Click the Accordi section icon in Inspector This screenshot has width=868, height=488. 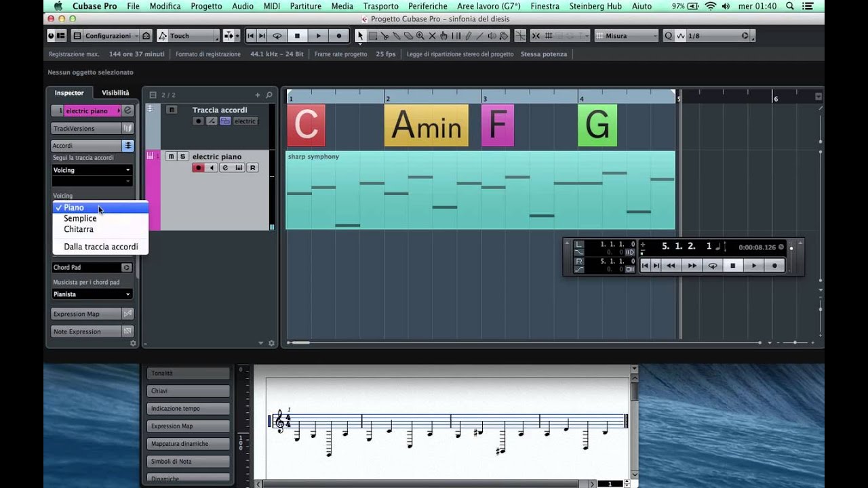(127, 145)
